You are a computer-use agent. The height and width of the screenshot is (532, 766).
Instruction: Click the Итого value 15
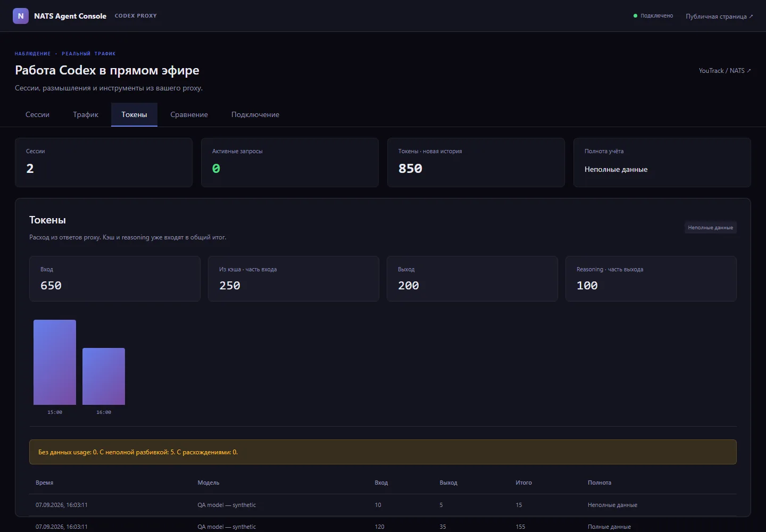[x=519, y=505]
